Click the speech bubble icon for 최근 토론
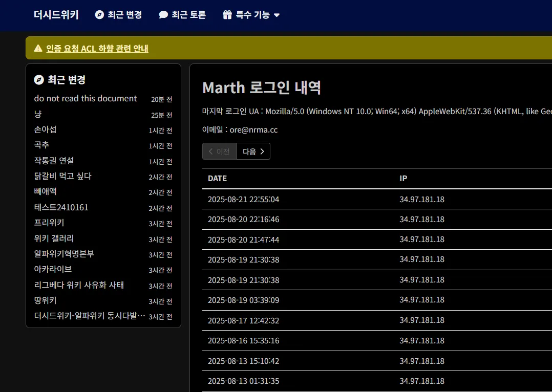 (163, 15)
